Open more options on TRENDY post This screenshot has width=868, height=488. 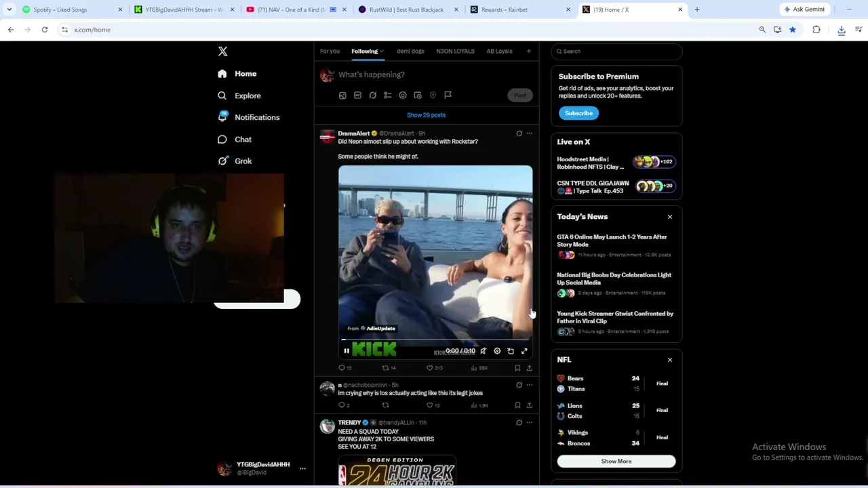(530, 423)
